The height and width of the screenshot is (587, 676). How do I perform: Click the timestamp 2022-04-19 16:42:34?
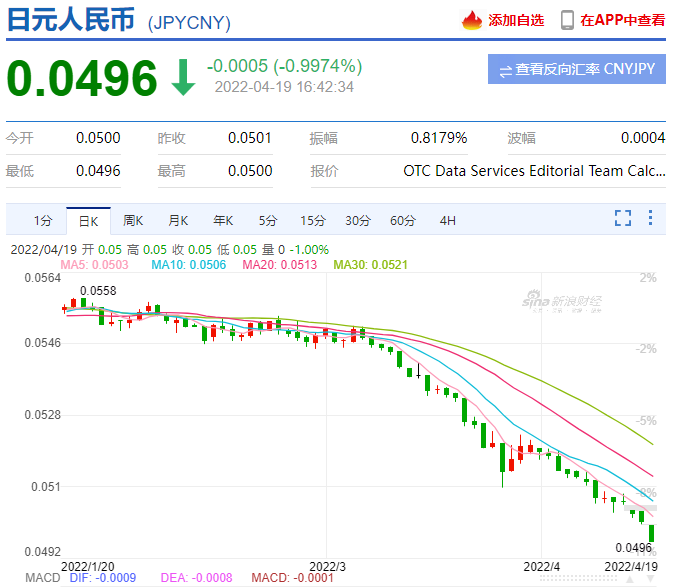coord(284,87)
